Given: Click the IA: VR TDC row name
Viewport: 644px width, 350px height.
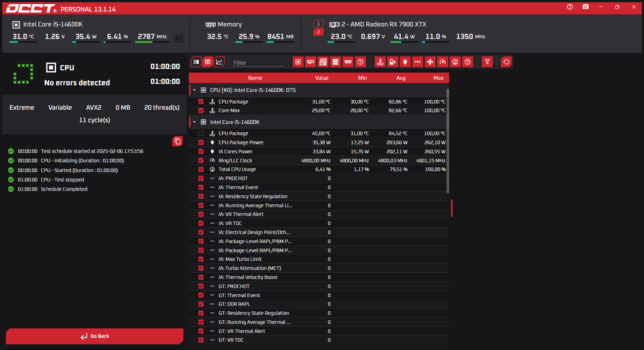Looking at the screenshot, I should (x=230, y=223).
